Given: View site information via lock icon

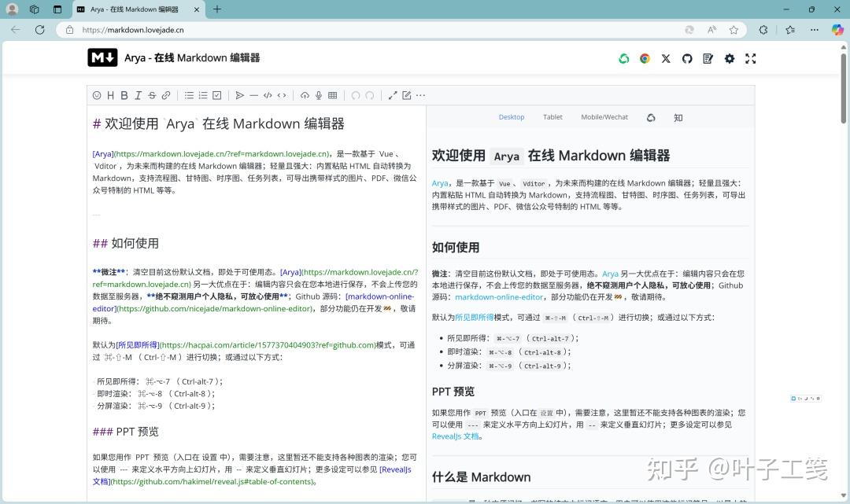Looking at the screenshot, I should coord(69,30).
